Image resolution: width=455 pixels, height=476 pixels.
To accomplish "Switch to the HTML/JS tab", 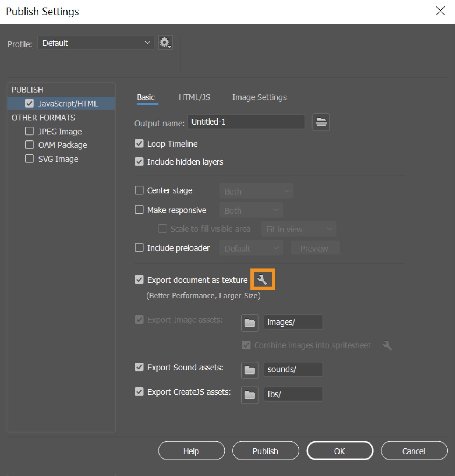I will [x=195, y=97].
